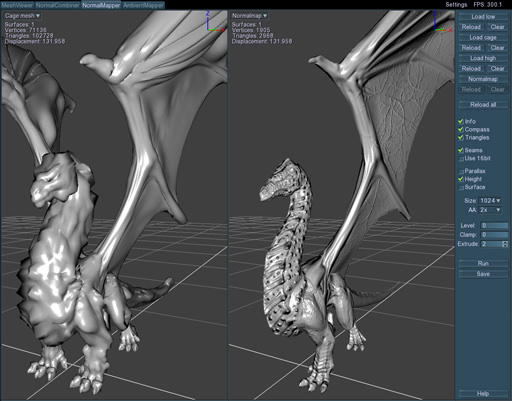512x401 pixels.
Task: Click the Run button
Action: pos(483,264)
